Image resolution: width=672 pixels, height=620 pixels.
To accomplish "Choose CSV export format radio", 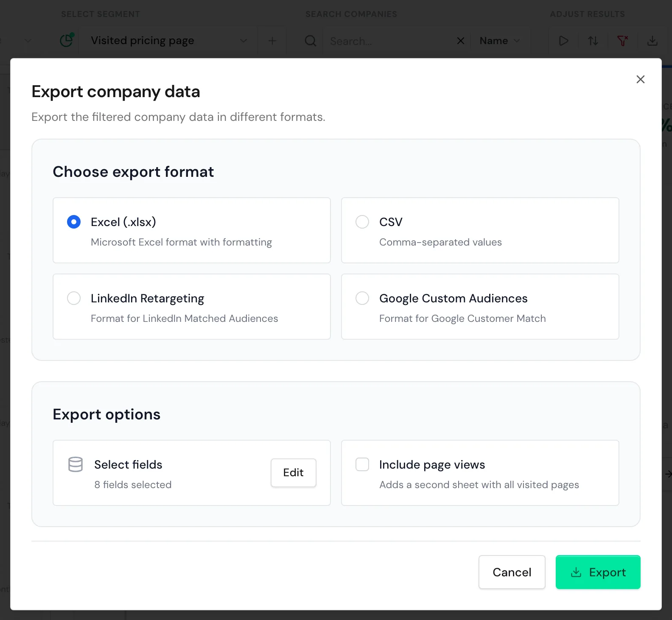I will [362, 222].
